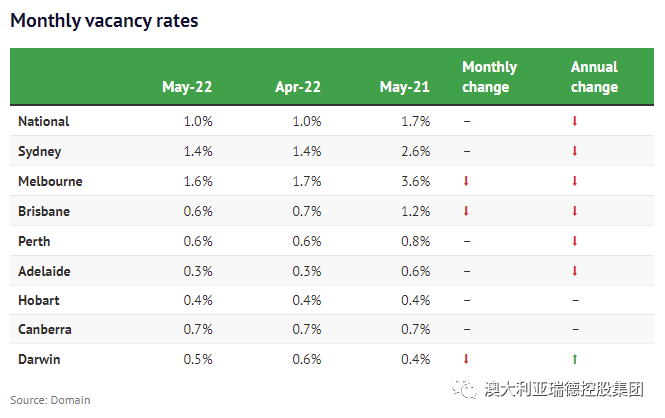Click National annual change down arrow
Viewport: 665px width, 418px height.
point(575,121)
